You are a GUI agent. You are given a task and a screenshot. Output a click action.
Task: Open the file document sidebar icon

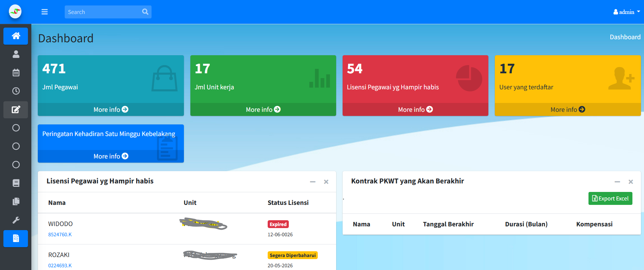pyautogui.click(x=16, y=238)
